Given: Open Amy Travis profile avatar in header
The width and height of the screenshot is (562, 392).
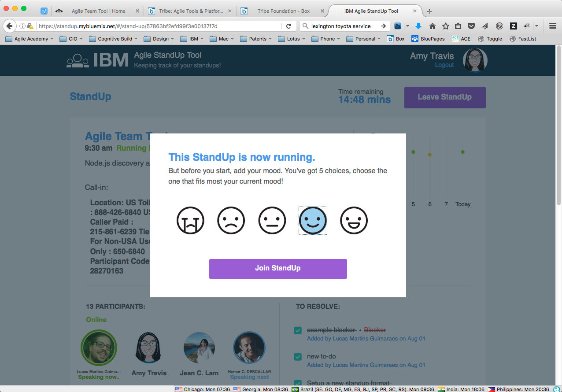Looking at the screenshot, I should (x=475, y=60).
